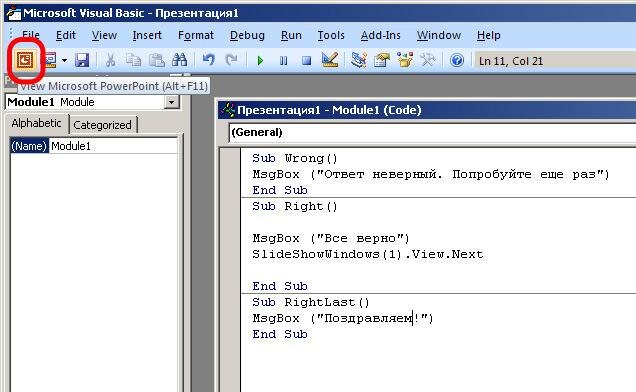Click End Sub below the Поздравляем line
636x392 pixels.
[x=280, y=334]
